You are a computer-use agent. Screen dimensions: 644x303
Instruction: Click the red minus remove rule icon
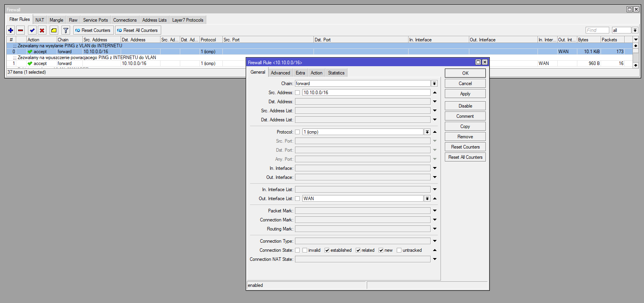point(21,30)
